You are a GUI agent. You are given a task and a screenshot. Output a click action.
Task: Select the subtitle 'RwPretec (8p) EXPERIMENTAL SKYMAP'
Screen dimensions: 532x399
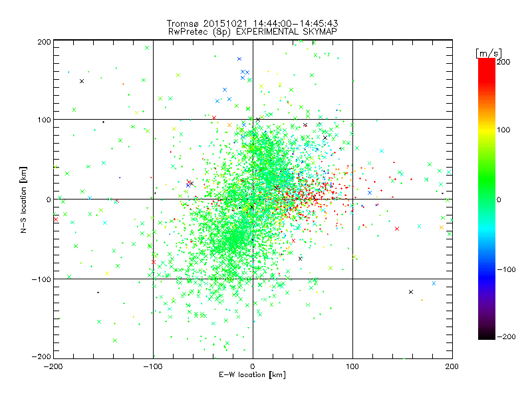pyautogui.click(x=253, y=31)
